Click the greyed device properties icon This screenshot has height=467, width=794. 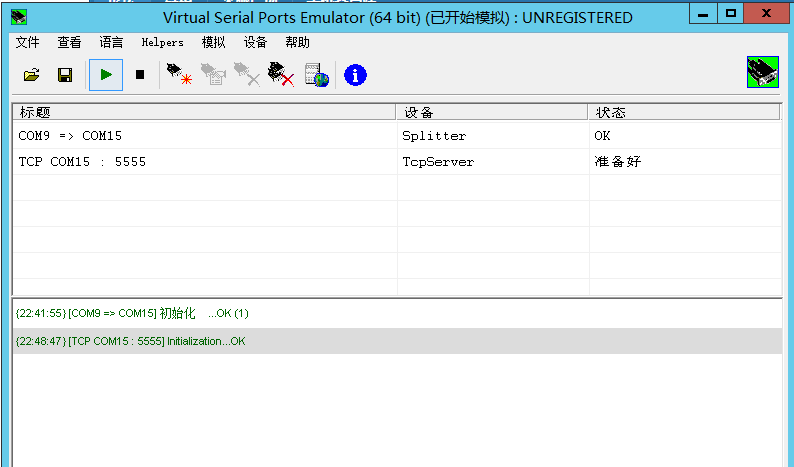pyautogui.click(x=213, y=74)
